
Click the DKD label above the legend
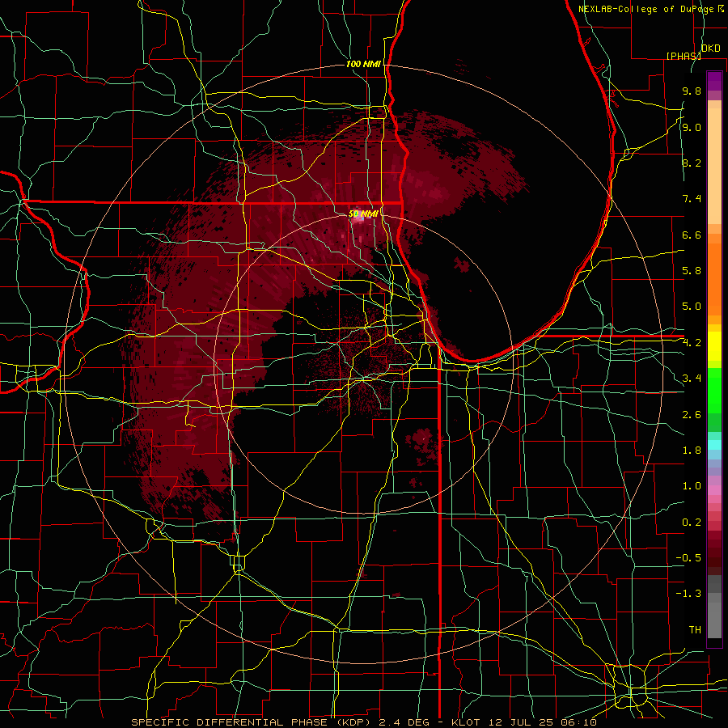coord(710,49)
